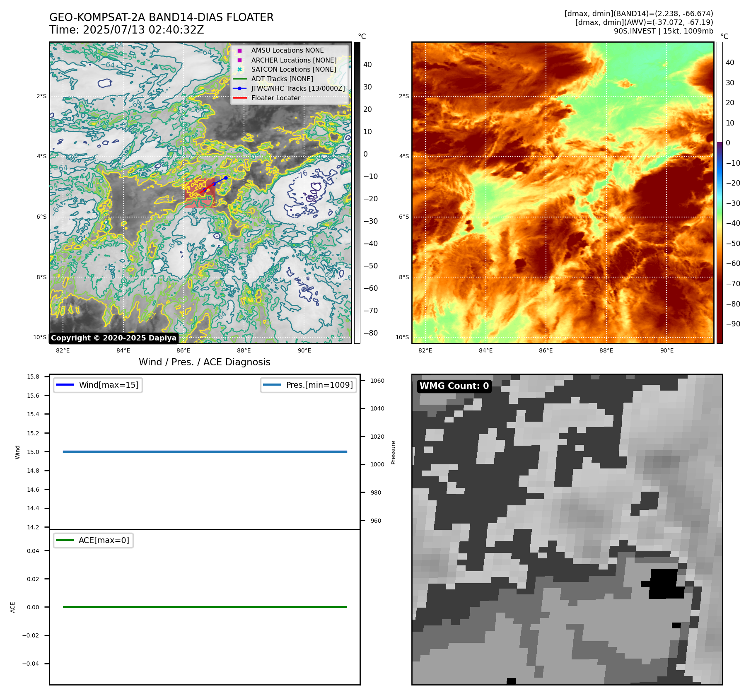Click the green ACE line at 0.00
Viewport: 751px width, 700px height.
tap(205, 607)
